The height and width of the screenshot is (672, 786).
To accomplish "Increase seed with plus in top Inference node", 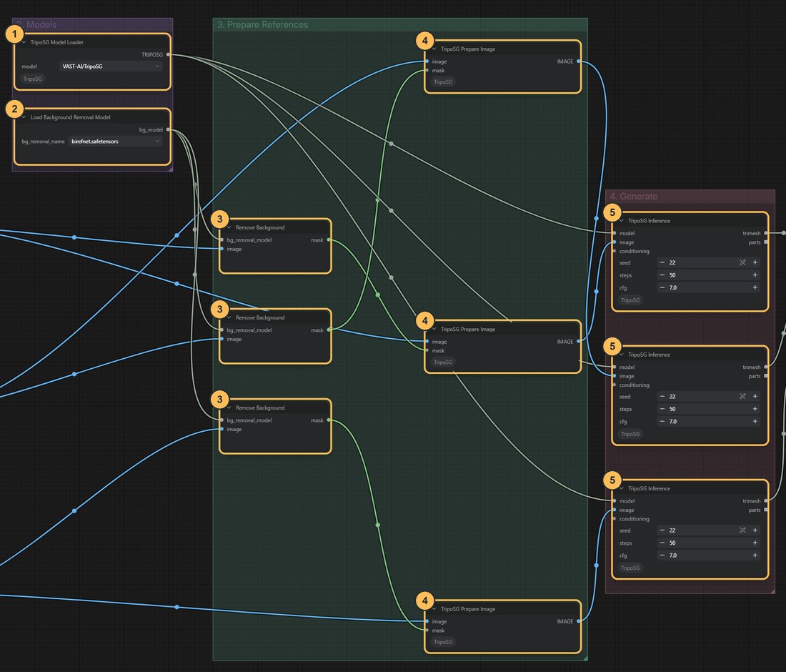I will click(x=755, y=263).
